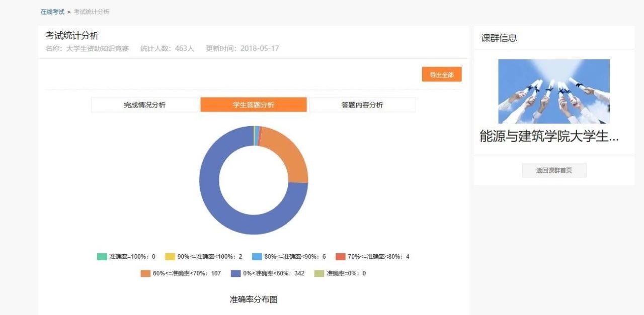Toggle the 准确率=0% olive legend swatch
This screenshot has height=315, width=644.
click(x=319, y=274)
